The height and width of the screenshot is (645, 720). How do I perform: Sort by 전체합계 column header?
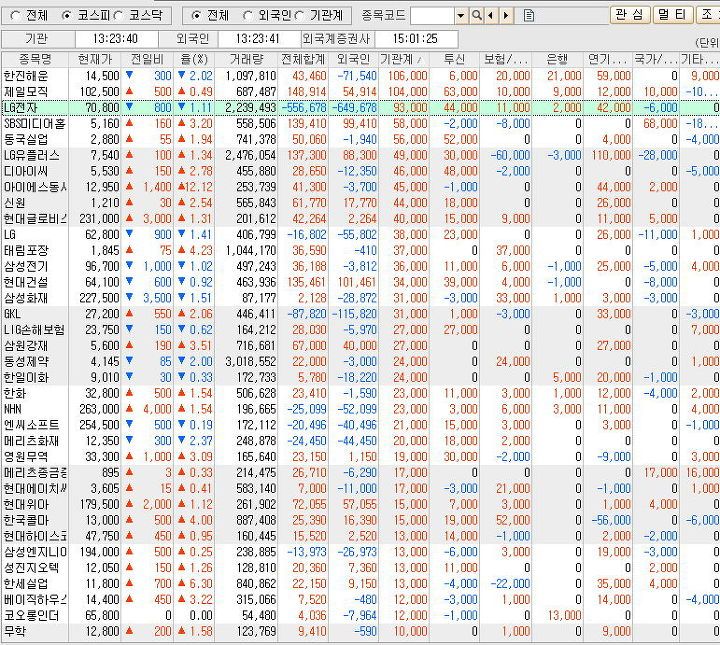pos(303,59)
